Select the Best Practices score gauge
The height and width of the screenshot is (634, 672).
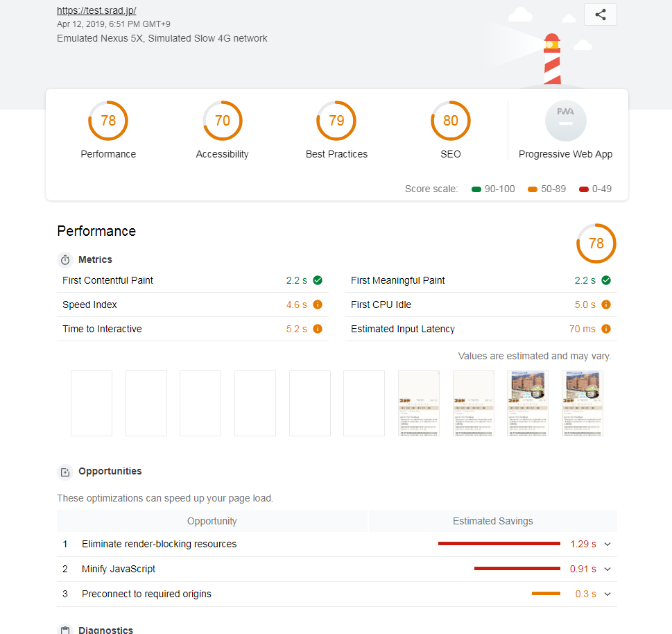pos(336,121)
